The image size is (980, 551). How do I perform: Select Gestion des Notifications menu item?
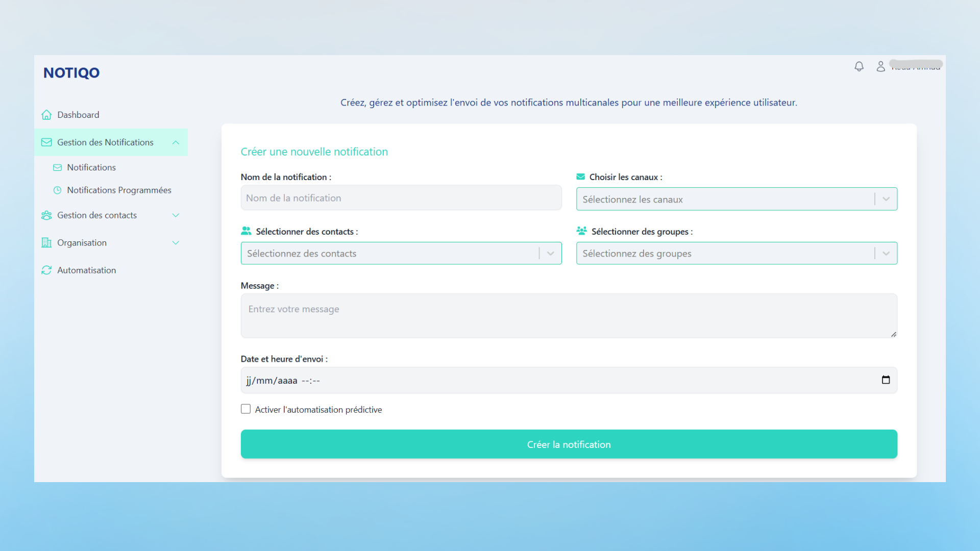click(x=111, y=142)
